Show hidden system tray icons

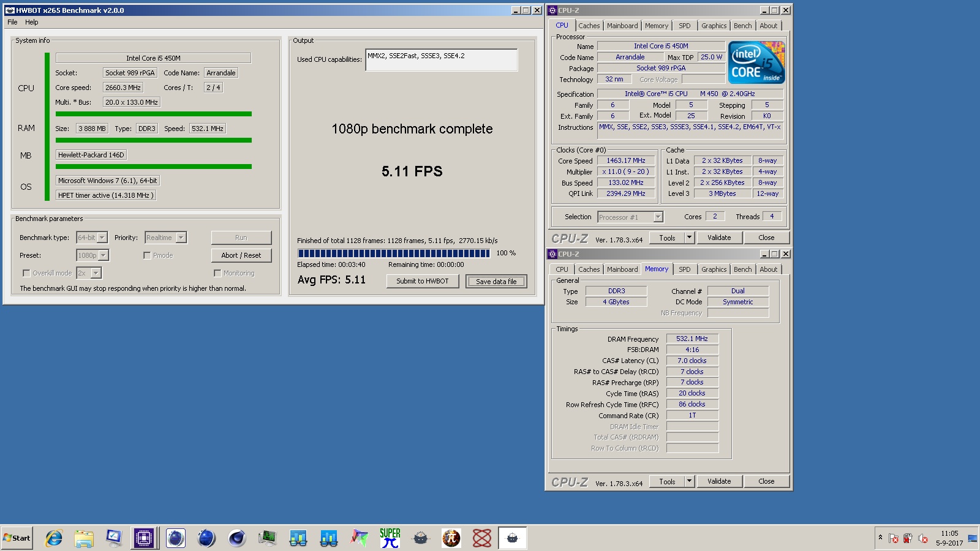point(880,538)
